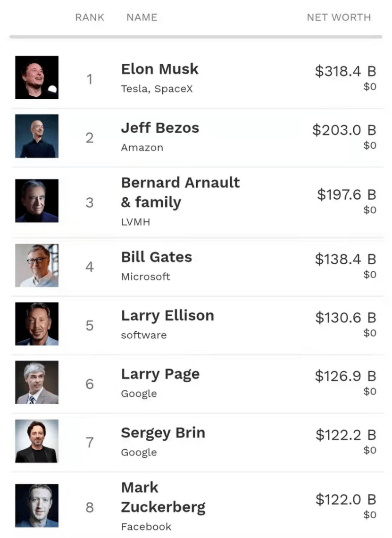Viewport: 392px width, 538px height.
Task: Open the rank 7 Google profile photo thumbnail
Action: click(37, 441)
